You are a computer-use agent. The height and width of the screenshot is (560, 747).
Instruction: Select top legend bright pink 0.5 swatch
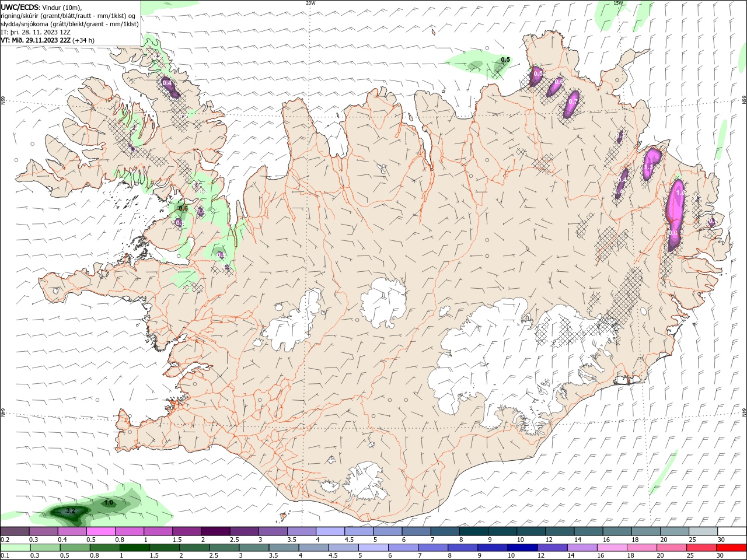click(x=100, y=531)
